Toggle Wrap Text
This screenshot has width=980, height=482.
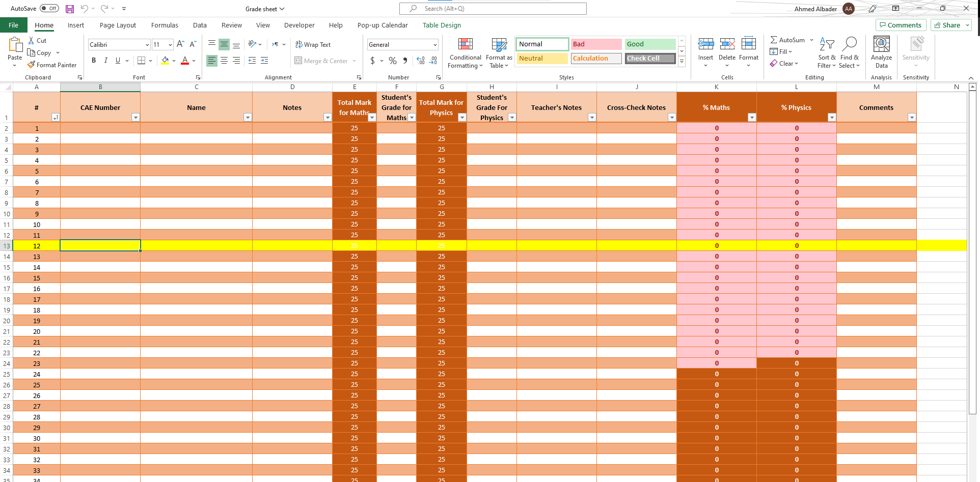[x=313, y=45]
